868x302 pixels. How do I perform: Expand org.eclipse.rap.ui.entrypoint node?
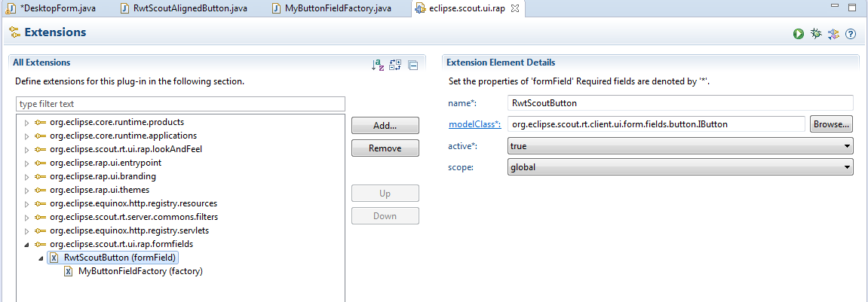click(26, 163)
